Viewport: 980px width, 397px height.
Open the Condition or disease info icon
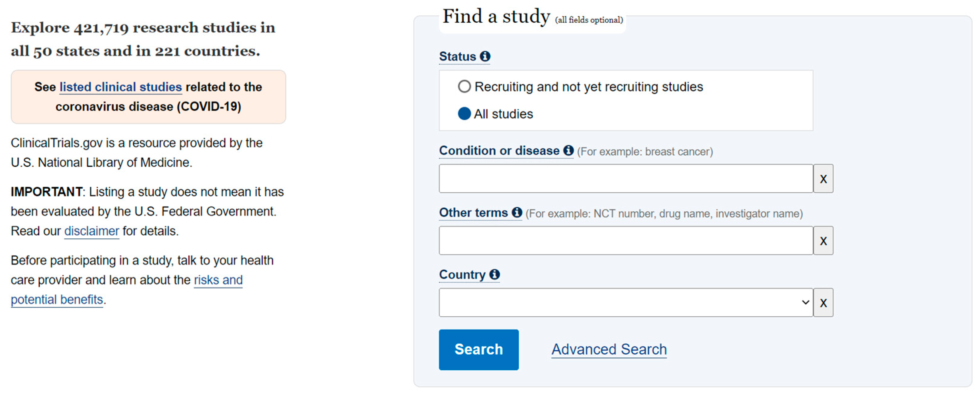coord(568,150)
